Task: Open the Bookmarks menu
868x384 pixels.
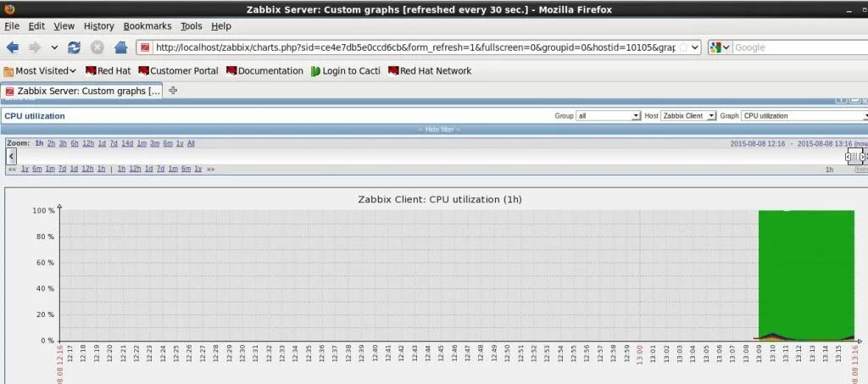Action: (x=147, y=26)
